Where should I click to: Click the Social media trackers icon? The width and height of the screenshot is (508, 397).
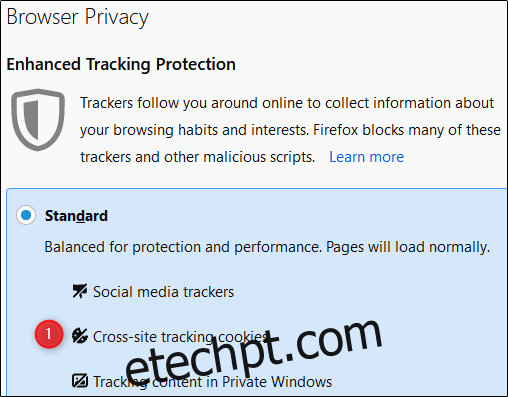tap(80, 291)
